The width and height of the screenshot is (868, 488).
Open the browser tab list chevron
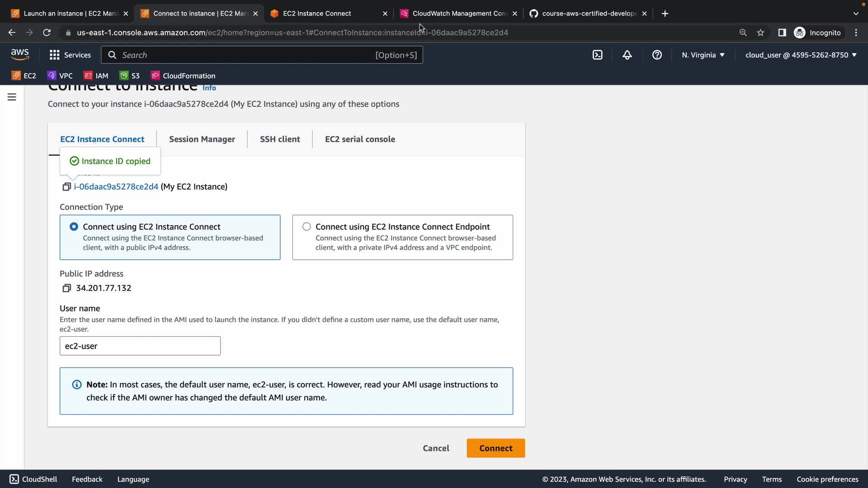point(855,14)
